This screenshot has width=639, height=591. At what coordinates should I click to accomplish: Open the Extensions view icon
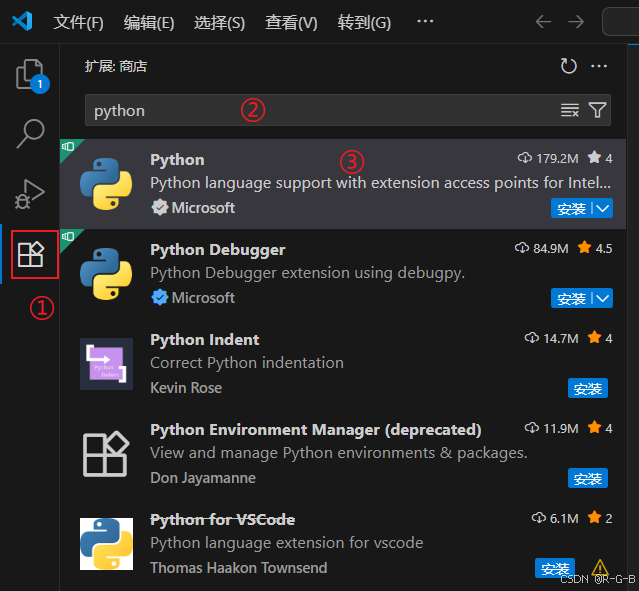pos(31,254)
